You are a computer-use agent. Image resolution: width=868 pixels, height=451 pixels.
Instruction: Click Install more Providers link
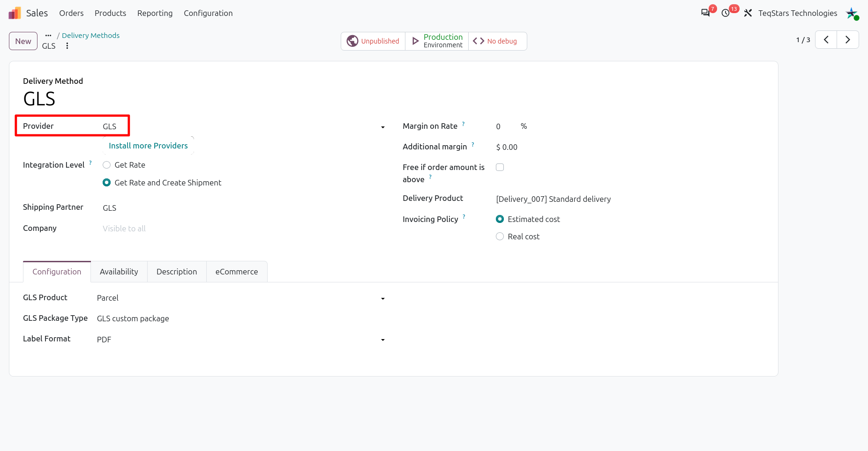(x=148, y=146)
